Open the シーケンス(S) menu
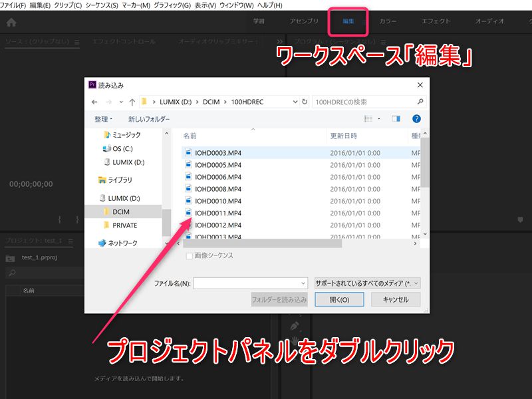Image resolution: width=532 pixels, height=399 pixels. tap(101, 5)
